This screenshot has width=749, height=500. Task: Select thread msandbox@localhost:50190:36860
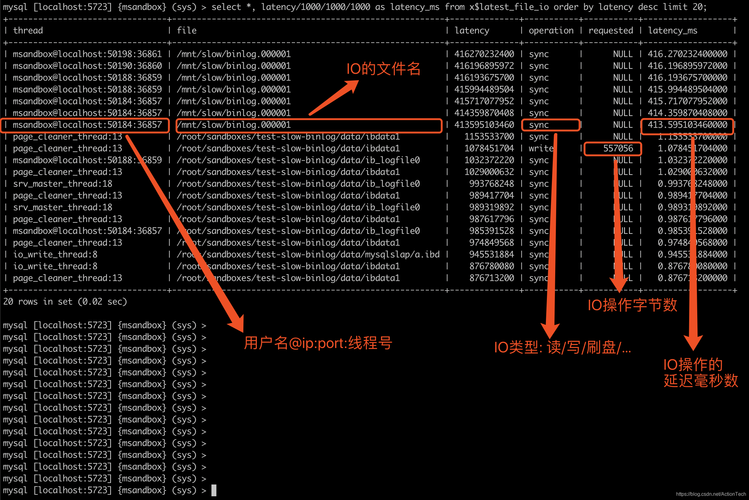tap(87, 66)
